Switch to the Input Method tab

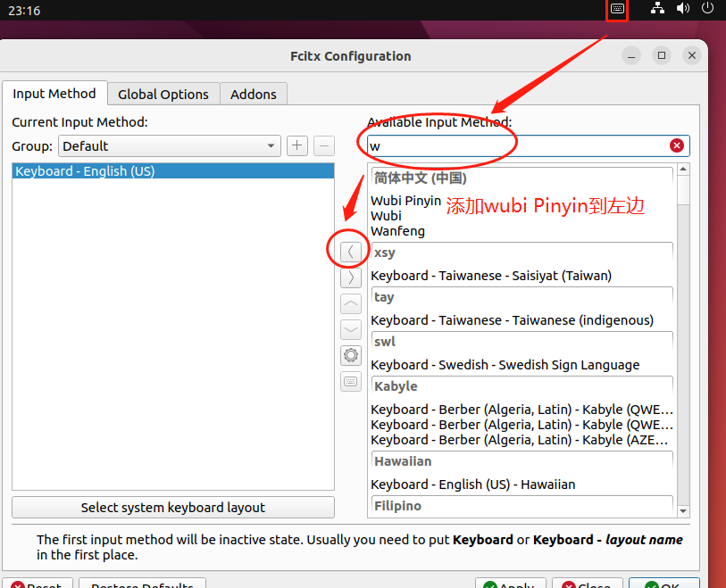click(54, 94)
